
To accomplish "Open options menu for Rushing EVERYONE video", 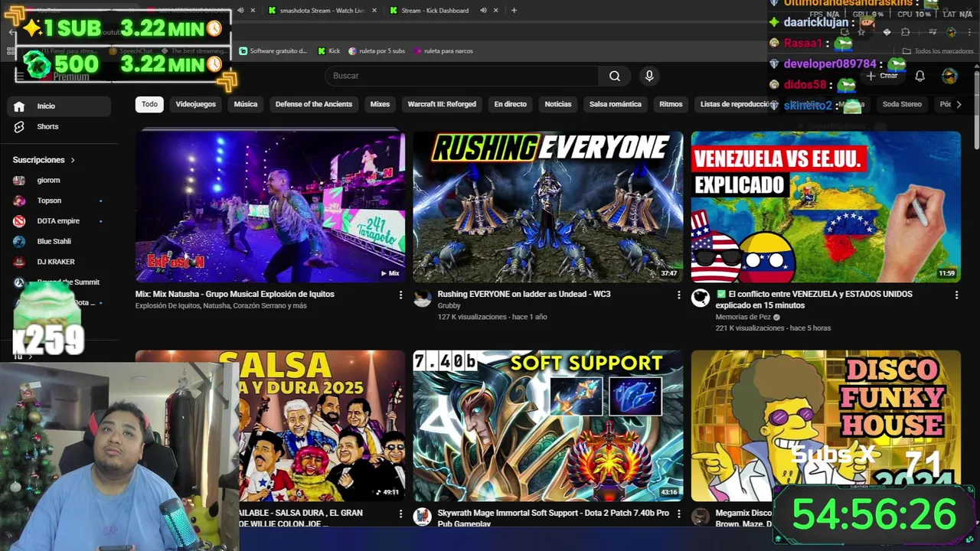I will (678, 295).
